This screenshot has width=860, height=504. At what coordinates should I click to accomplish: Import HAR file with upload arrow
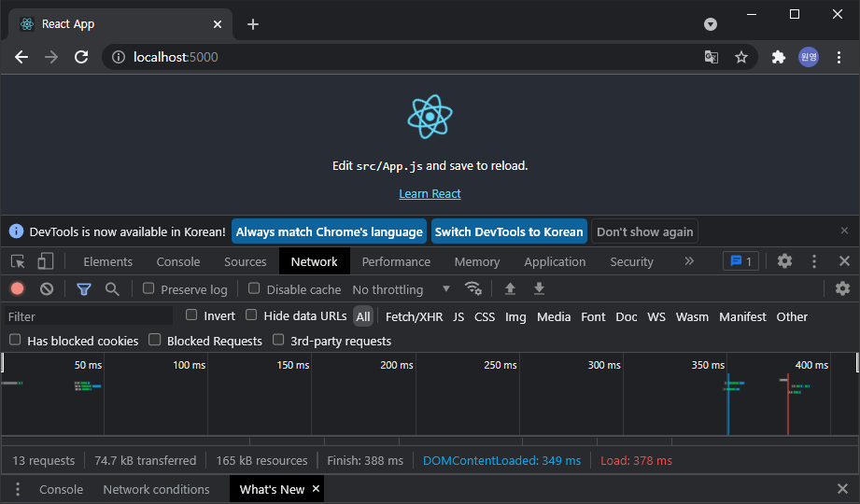(510, 288)
